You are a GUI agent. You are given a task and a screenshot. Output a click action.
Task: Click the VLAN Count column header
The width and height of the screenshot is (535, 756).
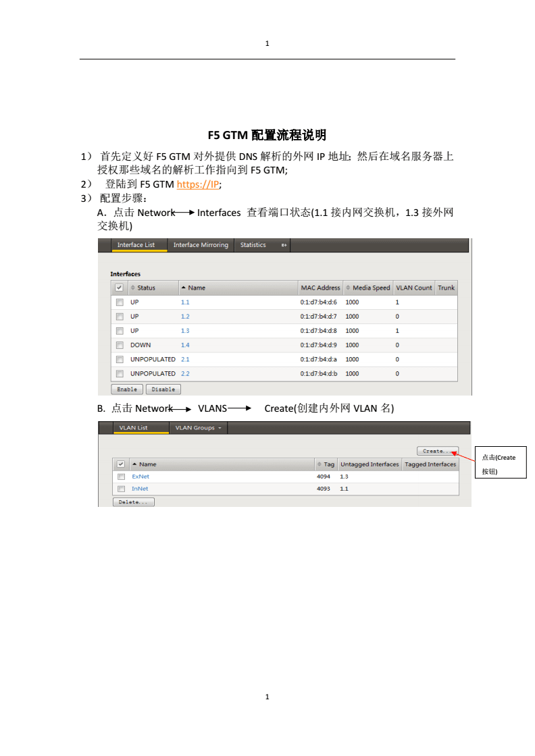[414, 288]
